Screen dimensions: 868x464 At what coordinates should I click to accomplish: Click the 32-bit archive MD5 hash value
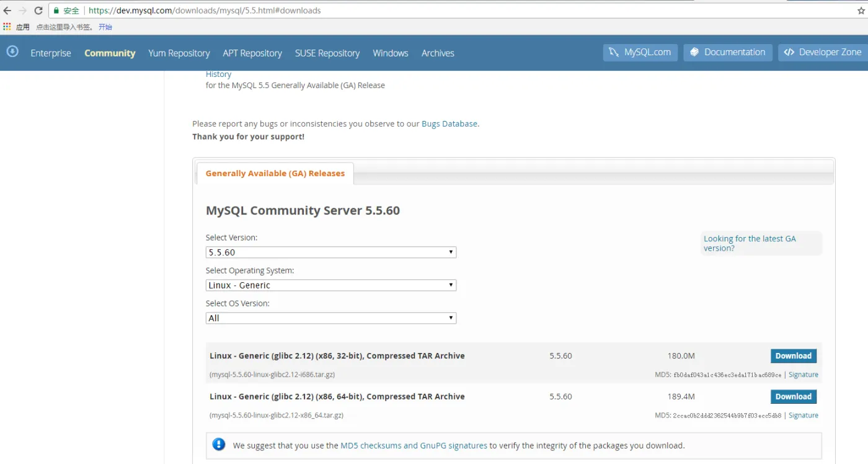[x=727, y=375]
